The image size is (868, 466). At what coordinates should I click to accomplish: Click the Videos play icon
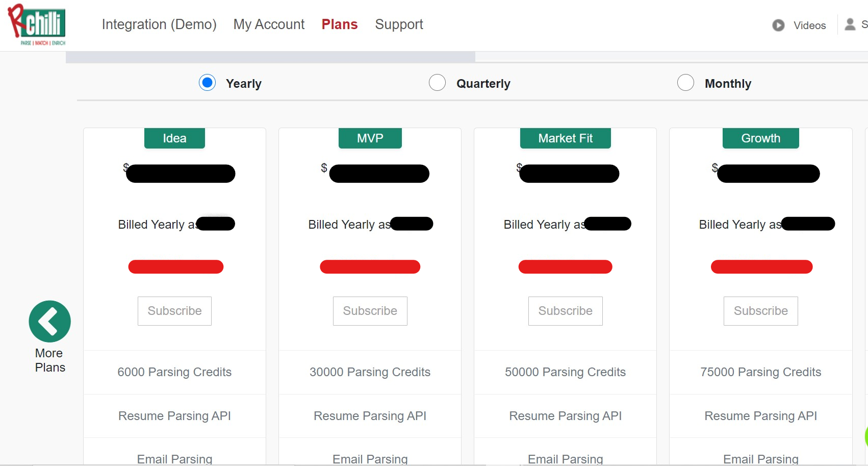click(x=778, y=25)
